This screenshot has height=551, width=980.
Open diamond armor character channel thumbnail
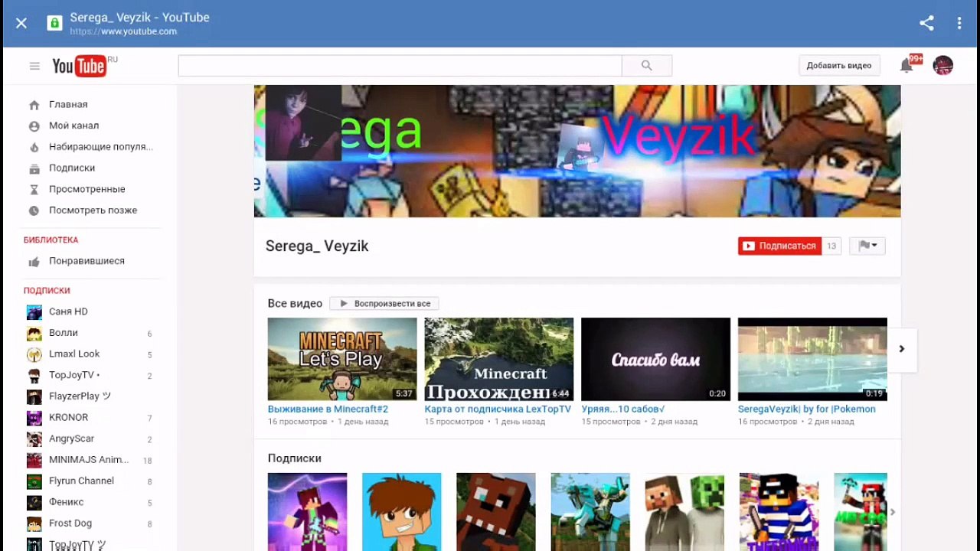click(x=590, y=512)
